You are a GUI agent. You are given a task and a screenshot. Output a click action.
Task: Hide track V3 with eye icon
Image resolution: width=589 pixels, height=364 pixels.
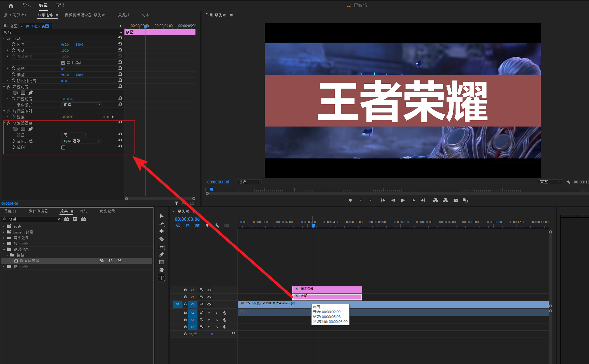coord(209,290)
